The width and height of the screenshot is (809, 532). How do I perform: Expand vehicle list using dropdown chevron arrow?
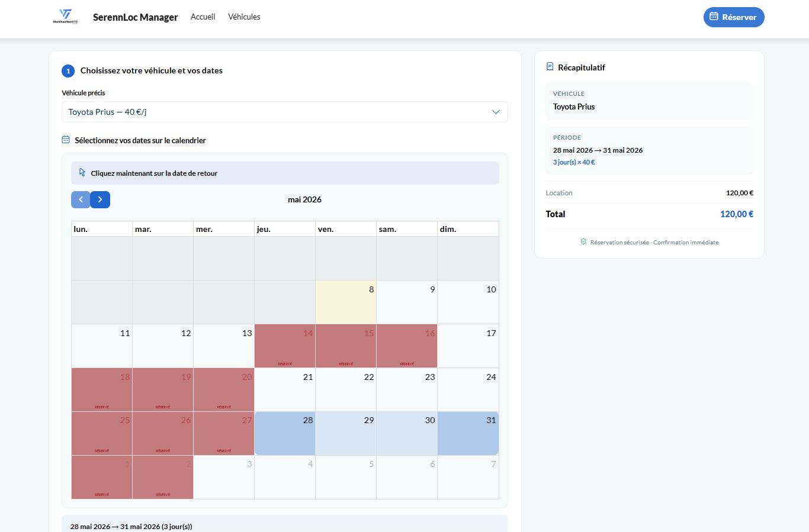coord(496,112)
